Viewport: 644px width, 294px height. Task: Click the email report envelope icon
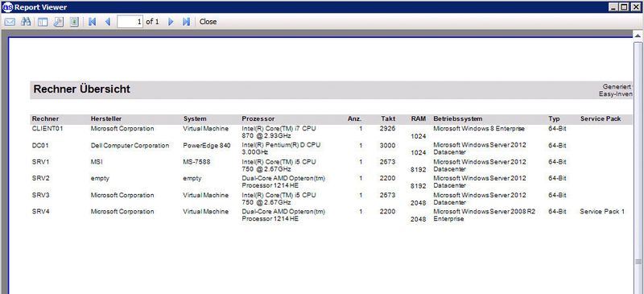click(x=10, y=22)
